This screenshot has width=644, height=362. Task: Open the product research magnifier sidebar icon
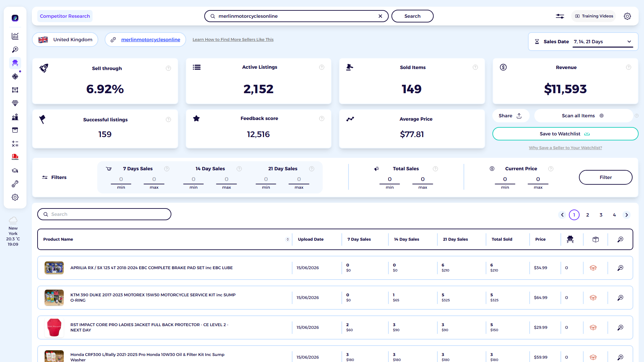(15, 50)
